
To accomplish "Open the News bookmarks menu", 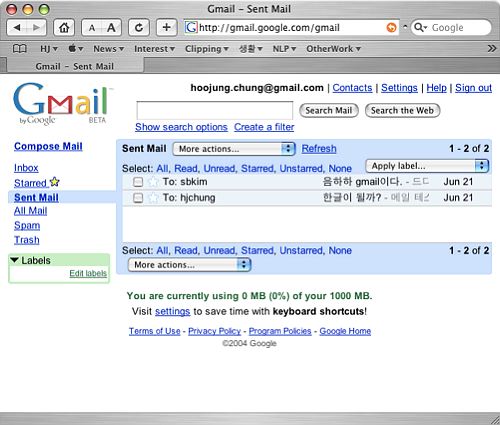I will [109, 49].
